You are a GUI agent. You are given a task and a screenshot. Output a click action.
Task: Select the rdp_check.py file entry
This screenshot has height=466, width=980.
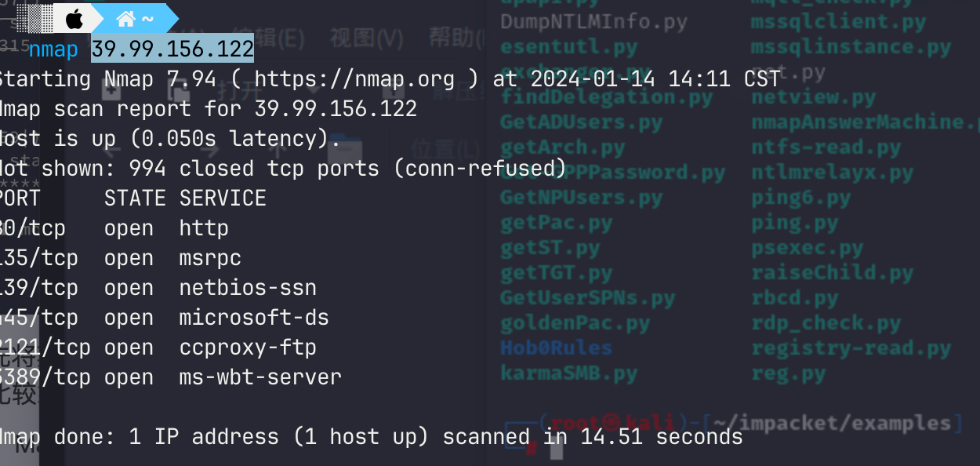[826, 323]
